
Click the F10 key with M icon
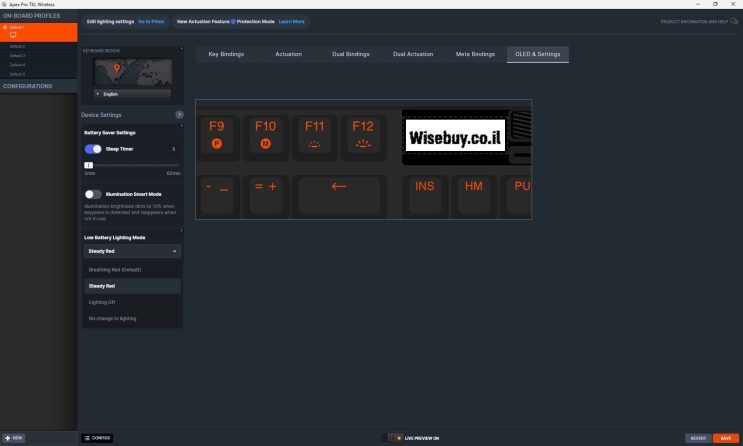tap(265, 135)
